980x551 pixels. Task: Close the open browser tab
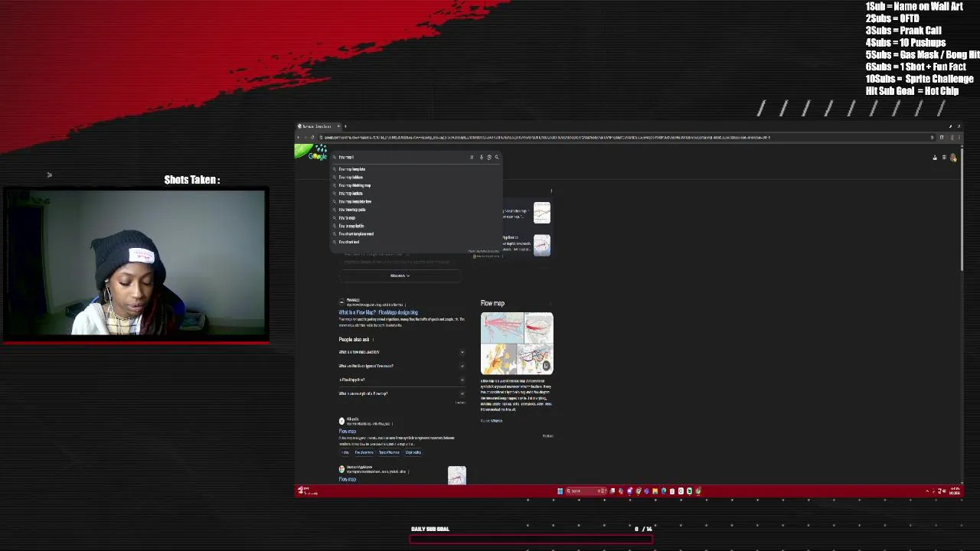(338, 126)
